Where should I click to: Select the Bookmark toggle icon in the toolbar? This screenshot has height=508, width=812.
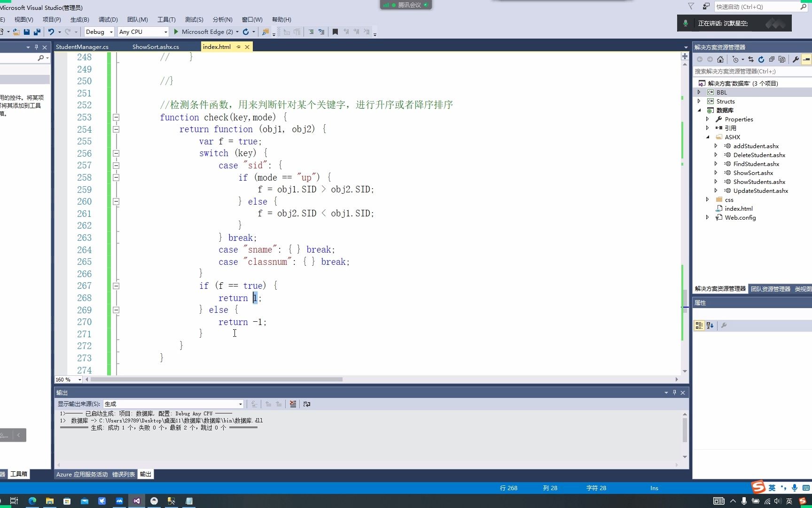point(335,32)
